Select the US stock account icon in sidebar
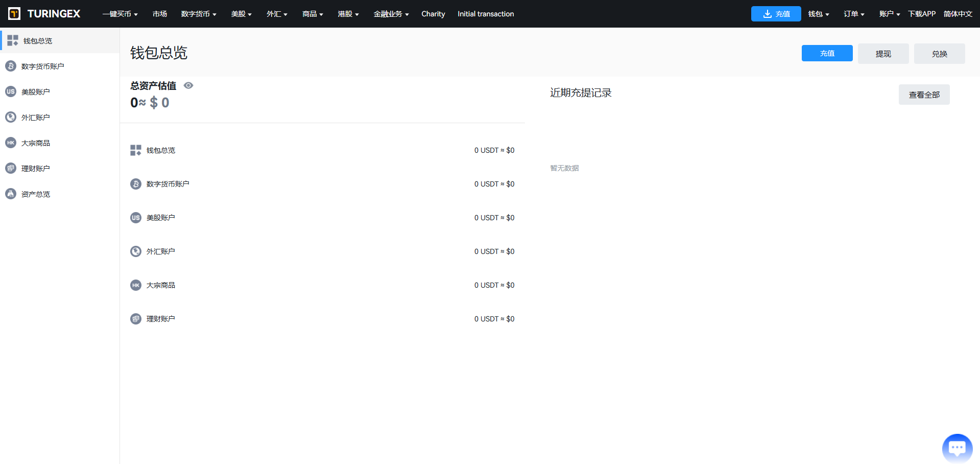This screenshot has height=464, width=980. pyautogui.click(x=11, y=91)
